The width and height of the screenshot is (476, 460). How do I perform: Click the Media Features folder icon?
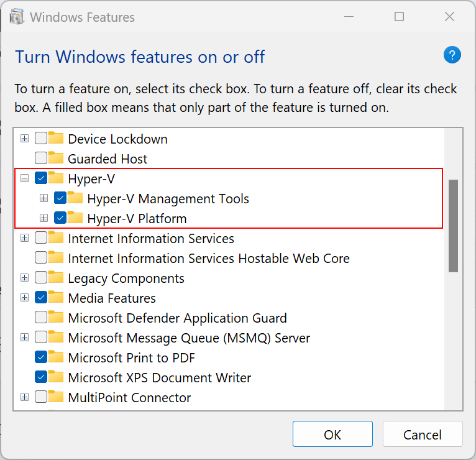tap(57, 298)
